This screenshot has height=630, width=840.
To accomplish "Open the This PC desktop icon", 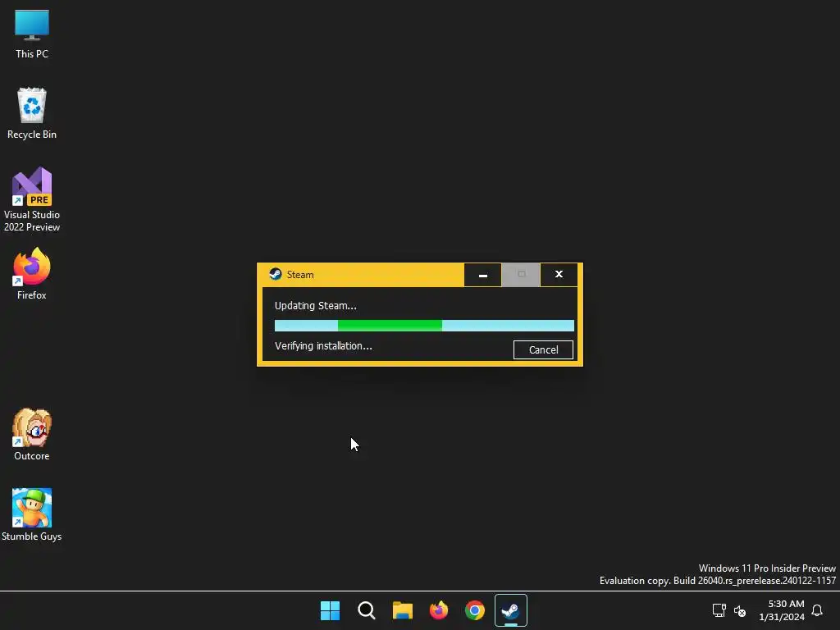I will [32, 33].
